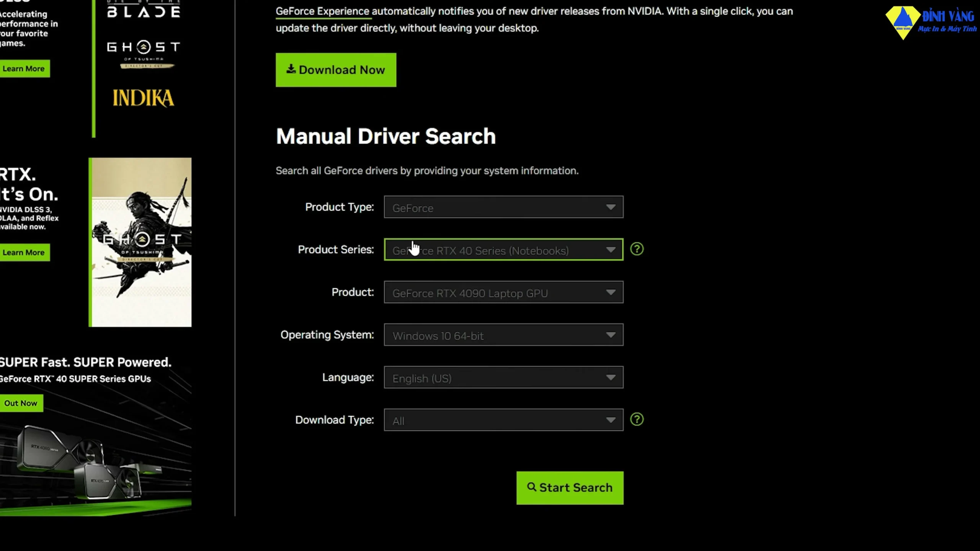
Task: Click the Start Search button
Action: [x=570, y=487]
